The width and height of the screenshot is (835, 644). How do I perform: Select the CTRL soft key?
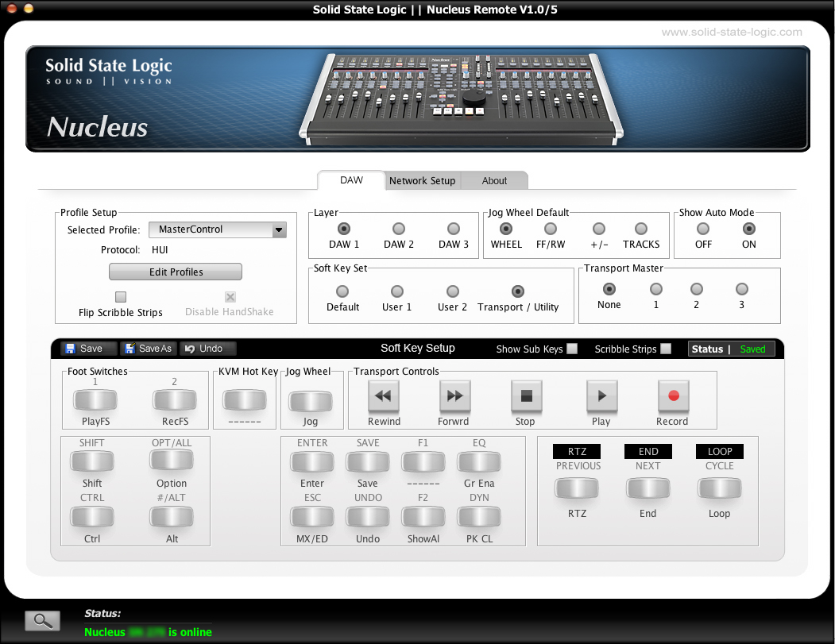point(91,517)
